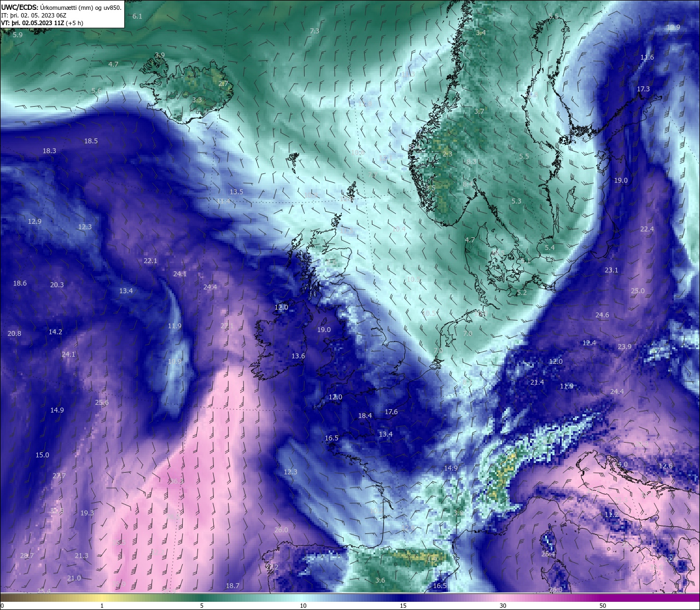Click the 26.3 value near Sardinia
Screen dimensions: 700x610
coord(555,589)
